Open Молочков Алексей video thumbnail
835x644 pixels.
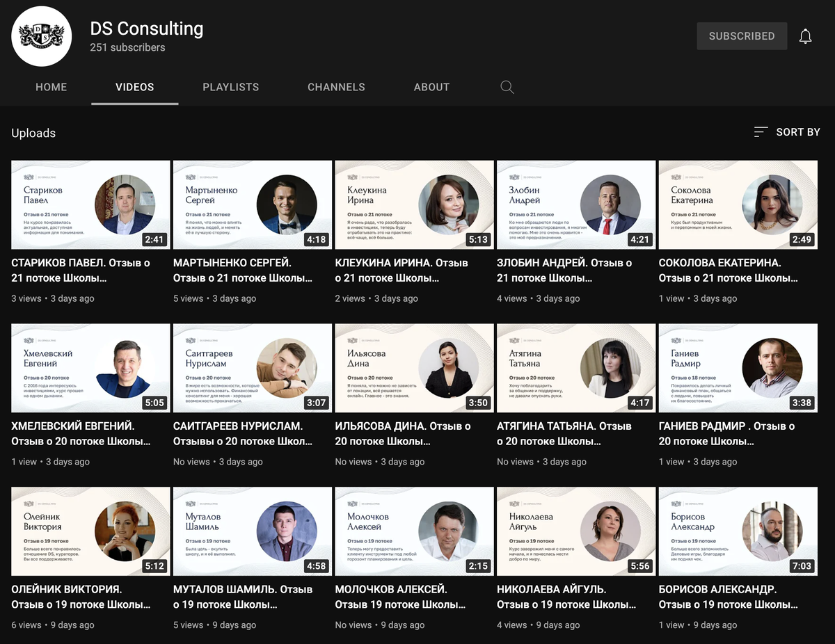coord(415,531)
